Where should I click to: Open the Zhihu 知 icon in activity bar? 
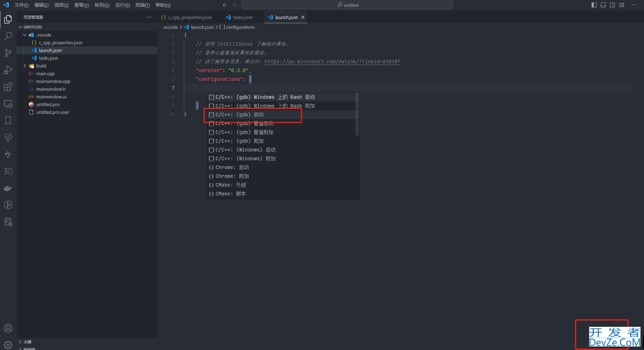(x=8, y=171)
